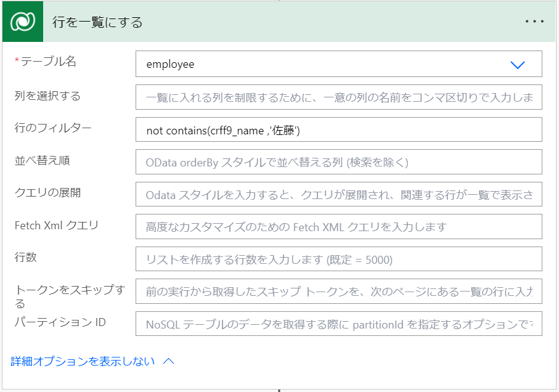
Task: Click the employee table name field
Action: tap(339, 64)
